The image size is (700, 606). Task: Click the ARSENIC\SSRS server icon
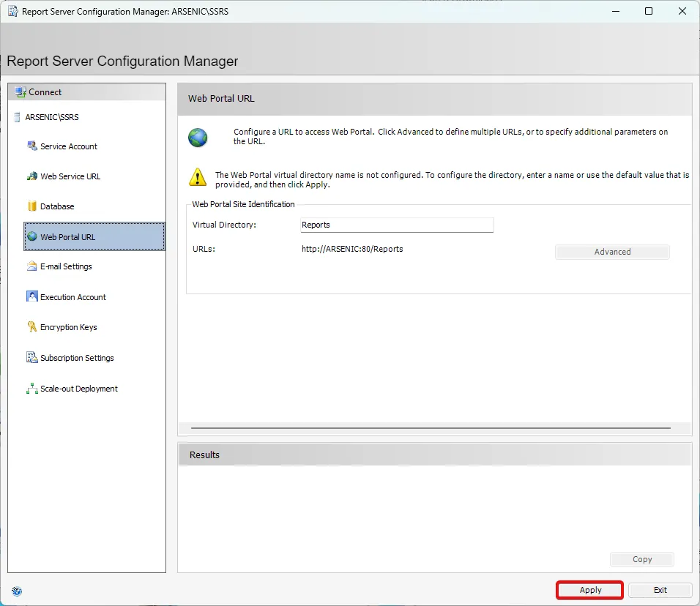pyautogui.click(x=17, y=117)
